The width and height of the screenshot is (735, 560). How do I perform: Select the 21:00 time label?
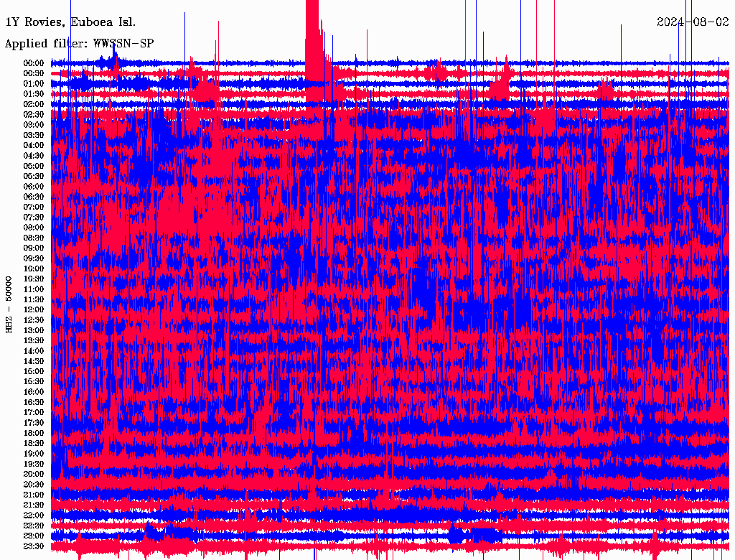coord(34,495)
